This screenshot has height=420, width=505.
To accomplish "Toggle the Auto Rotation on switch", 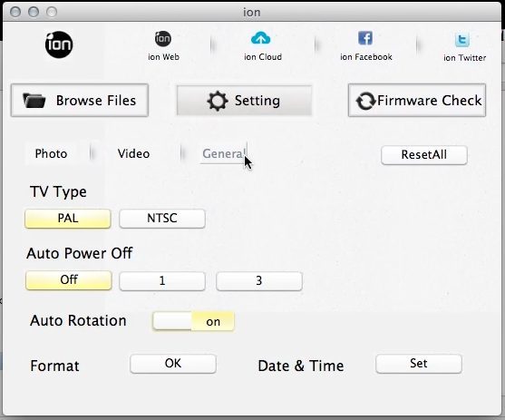I will pyautogui.click(x=193, y=321).
